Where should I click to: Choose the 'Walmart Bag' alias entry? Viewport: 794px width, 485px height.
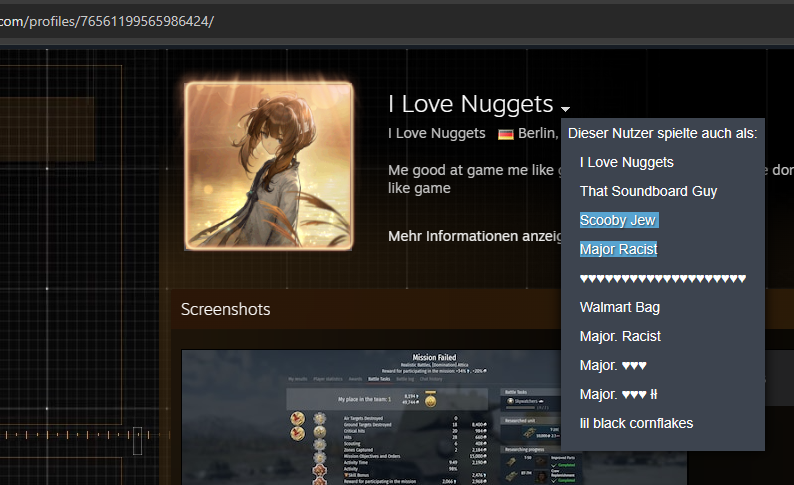point(619,307)
